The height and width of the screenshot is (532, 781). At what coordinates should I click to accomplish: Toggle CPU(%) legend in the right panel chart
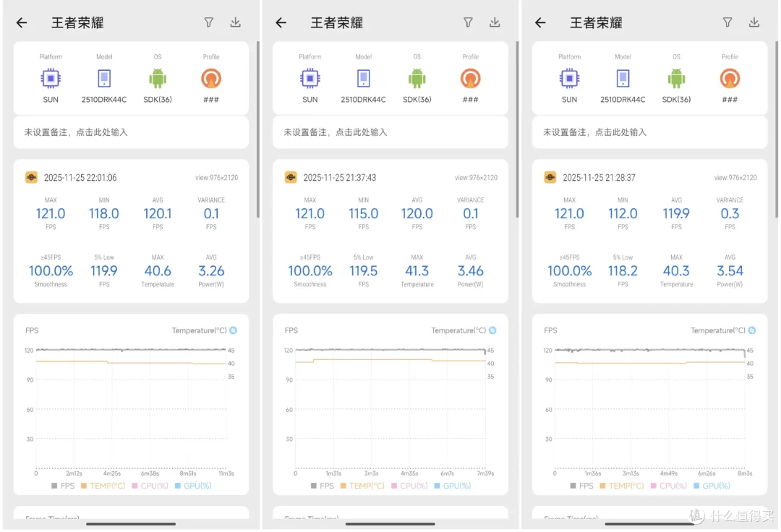coord(669,486)
